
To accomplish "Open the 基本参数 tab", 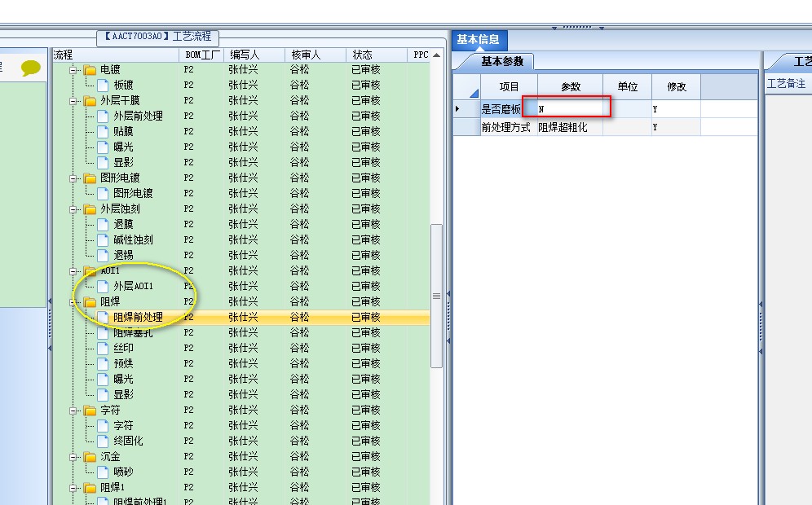I will click(502, 62).
